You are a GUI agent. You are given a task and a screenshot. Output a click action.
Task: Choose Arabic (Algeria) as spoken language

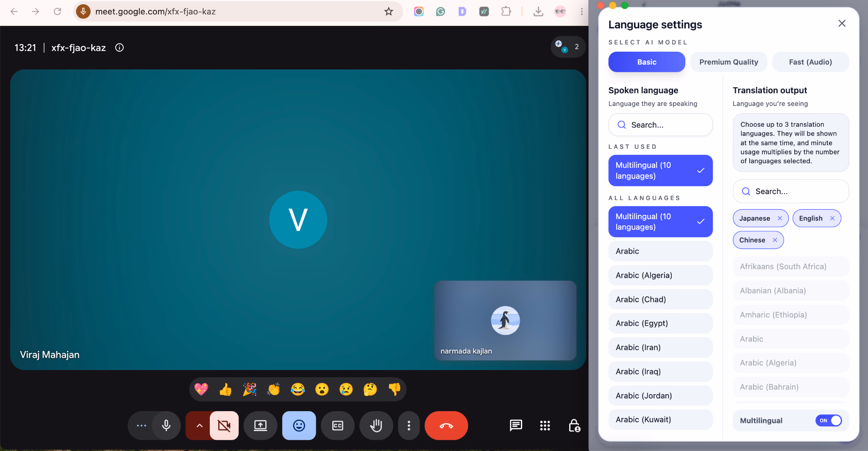[x=660, y=275]
